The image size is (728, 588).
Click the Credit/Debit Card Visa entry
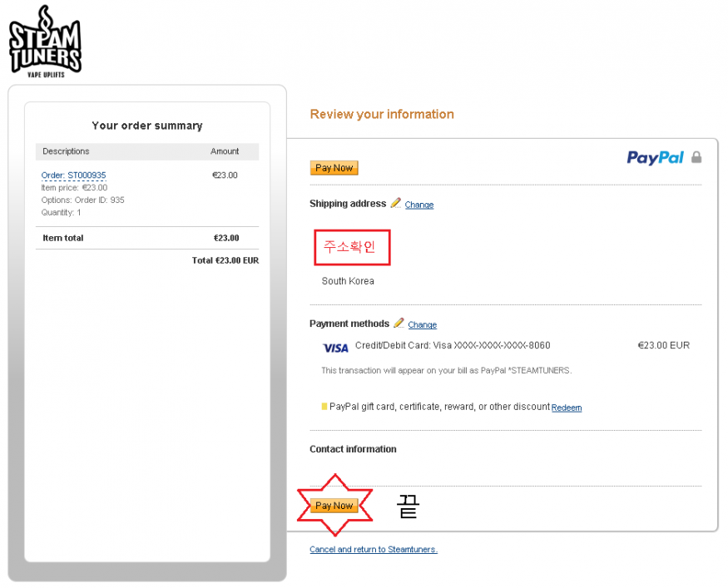click(x=453, y=345)
